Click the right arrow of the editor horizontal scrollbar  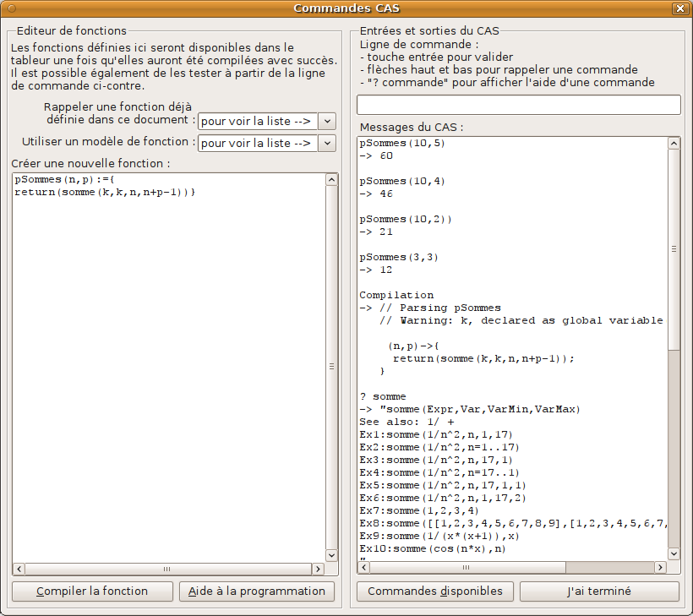pos(319,570)
